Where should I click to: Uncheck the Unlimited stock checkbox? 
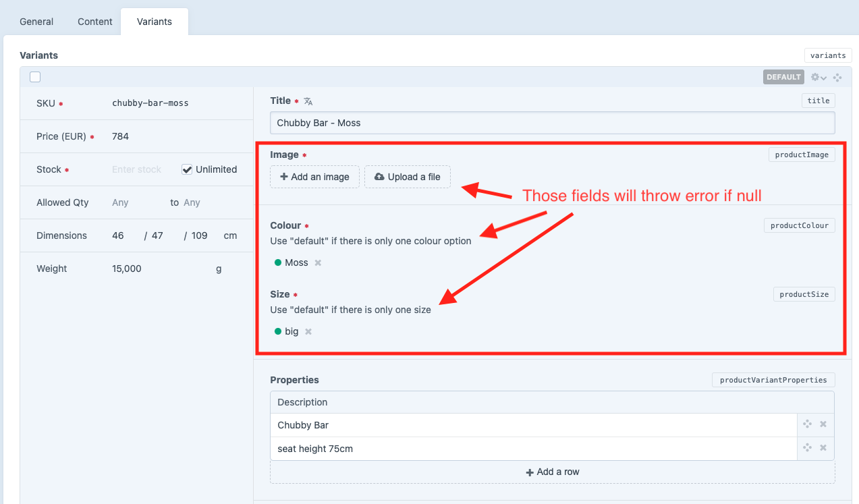pos(186,169)
